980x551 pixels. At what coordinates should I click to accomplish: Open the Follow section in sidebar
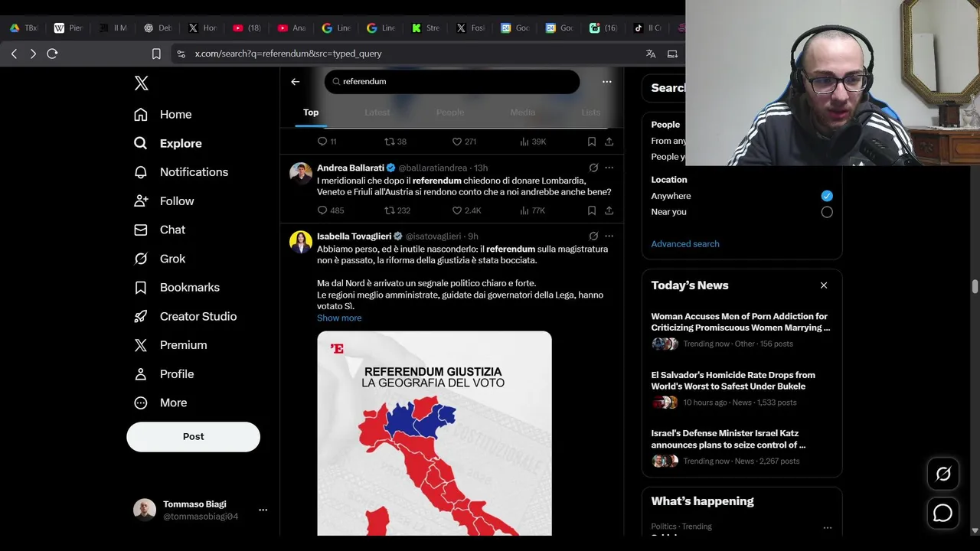165,201
